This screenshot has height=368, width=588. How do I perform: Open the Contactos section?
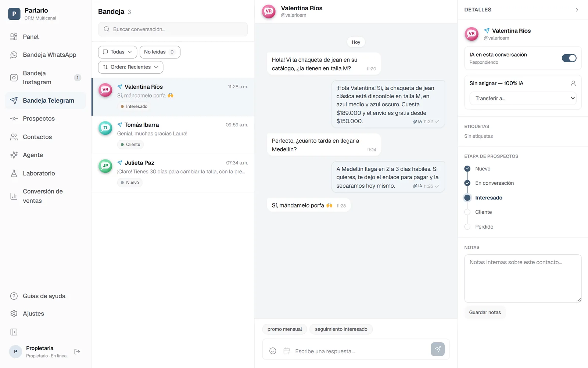click(x=46, y=137)
